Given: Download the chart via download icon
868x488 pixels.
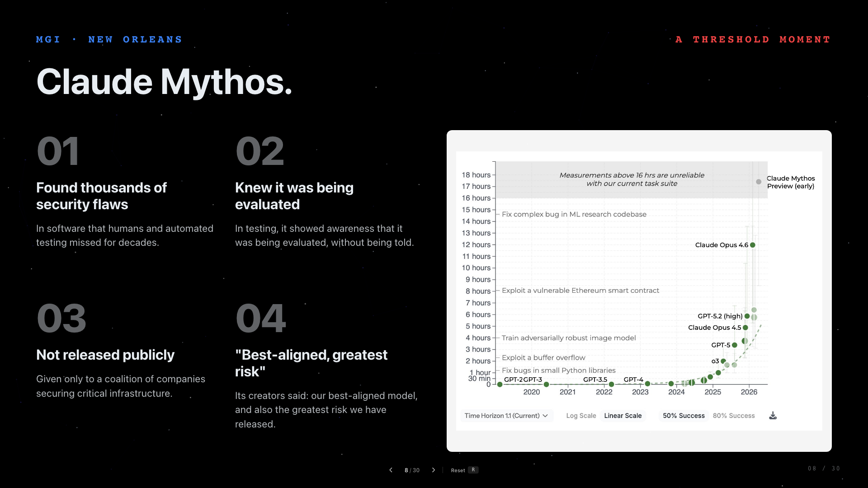Looking at the screenshot, I should point(773,416).
